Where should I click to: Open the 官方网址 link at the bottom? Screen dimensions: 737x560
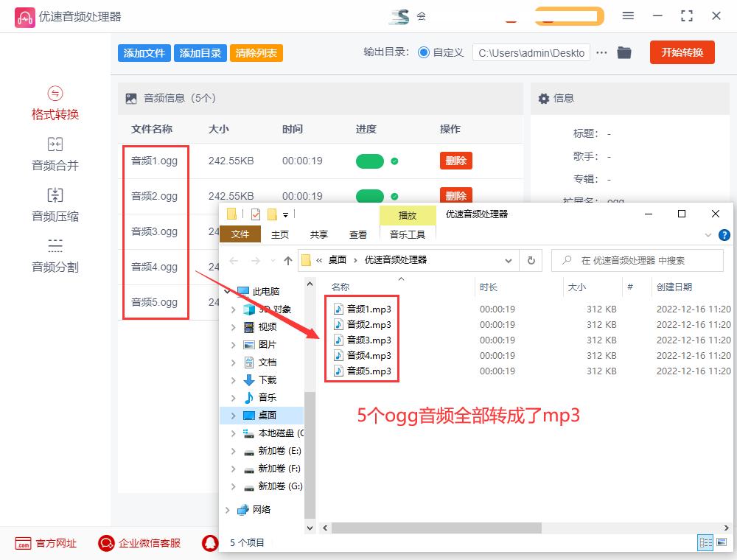(44, 543)
